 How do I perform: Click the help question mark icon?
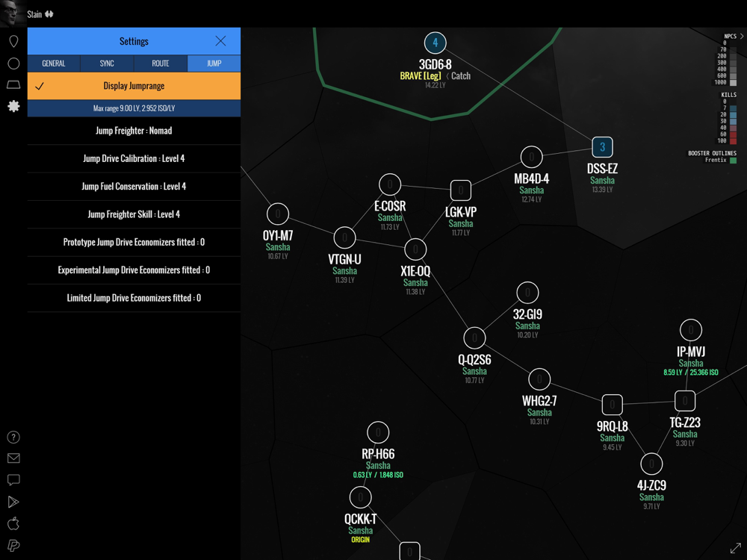13,438
